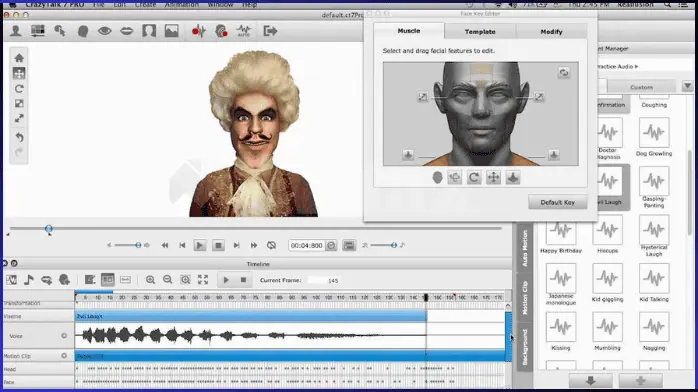
Task: Click the main playback scrubber handle
Action: pos(49,229)
